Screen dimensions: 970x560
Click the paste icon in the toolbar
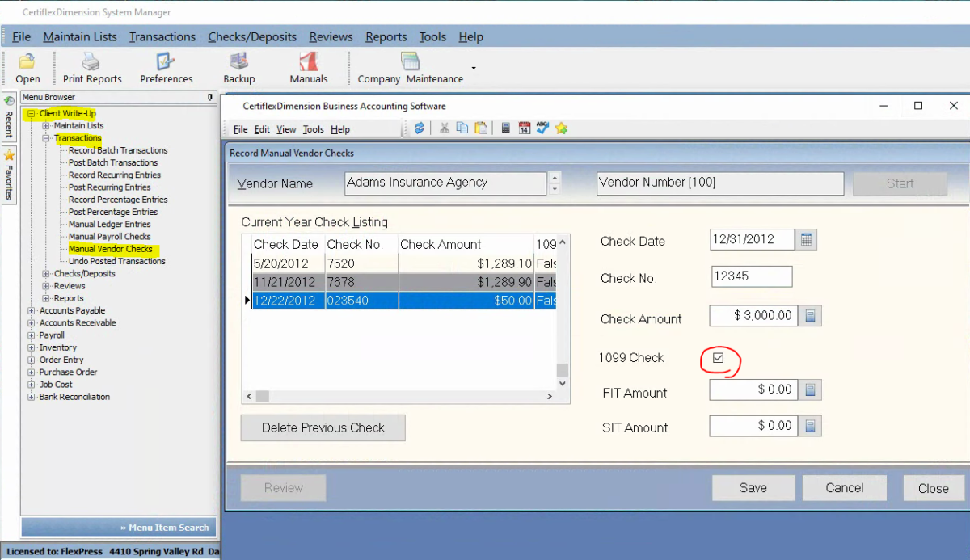[x=480, y=128]
